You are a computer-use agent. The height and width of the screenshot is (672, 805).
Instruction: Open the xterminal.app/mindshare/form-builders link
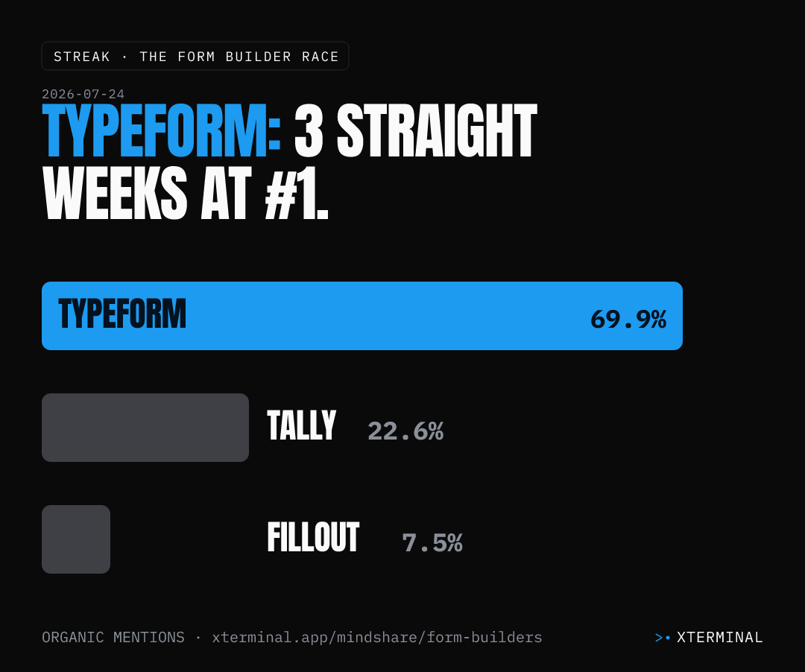[x=377, y=638]
